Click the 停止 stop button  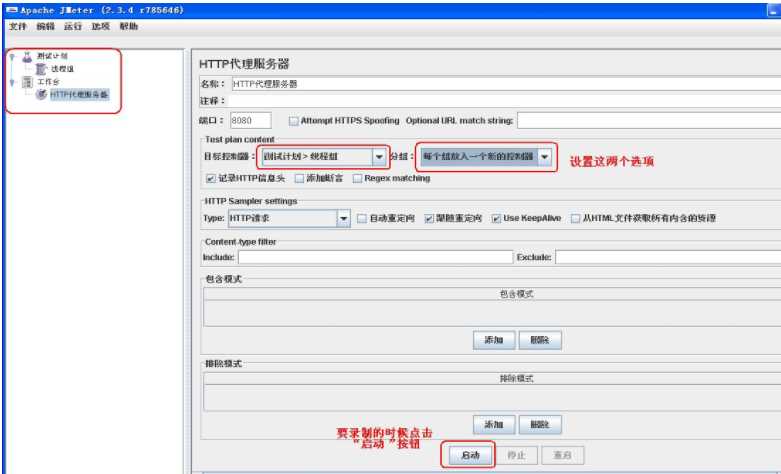pyautogui.click(x=516, y=455)
